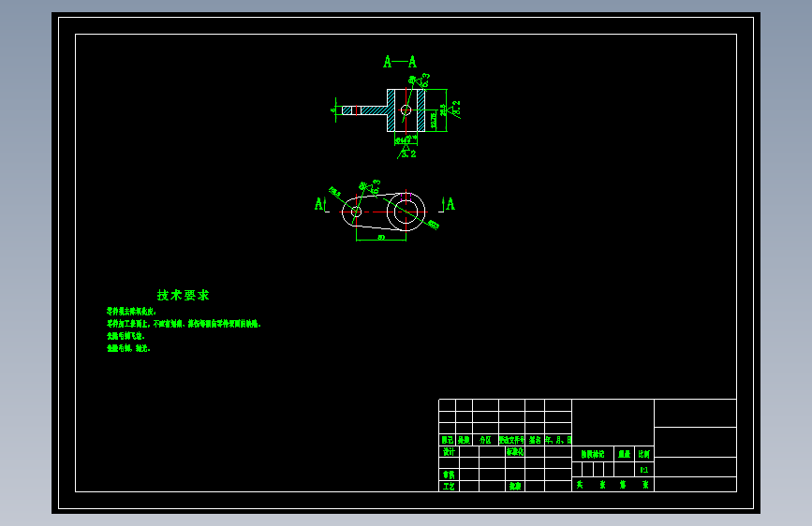Image resolution: width=812 pixels, height=526 pixels.
Task: Click the right A section cutting mark
Action: coord(449,204)
